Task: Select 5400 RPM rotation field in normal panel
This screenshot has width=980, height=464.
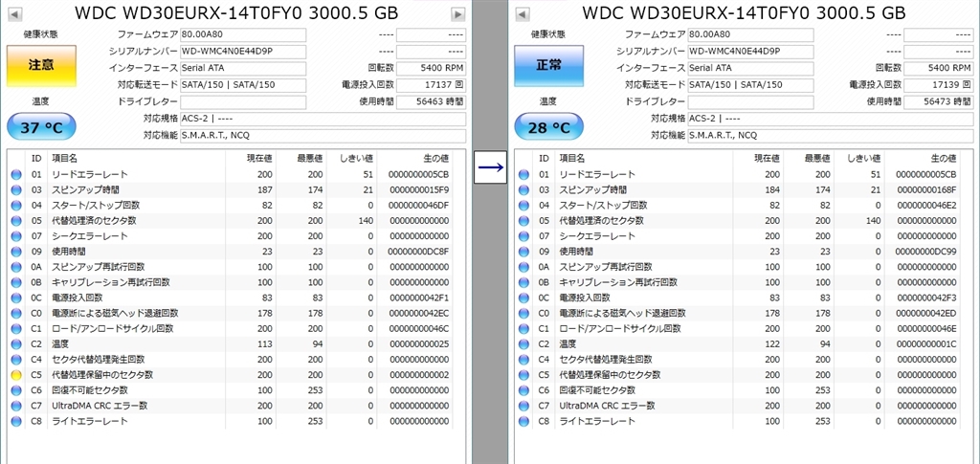Action: point(939,68)
